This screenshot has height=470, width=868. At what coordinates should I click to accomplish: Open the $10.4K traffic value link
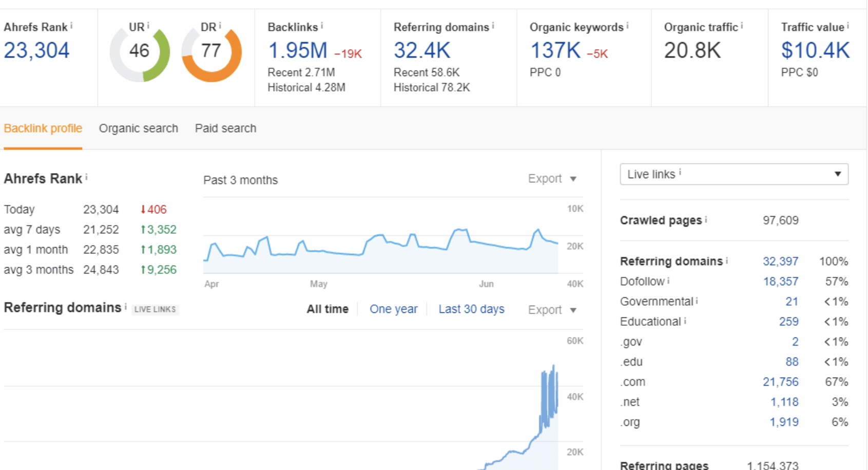coord(816,50)
